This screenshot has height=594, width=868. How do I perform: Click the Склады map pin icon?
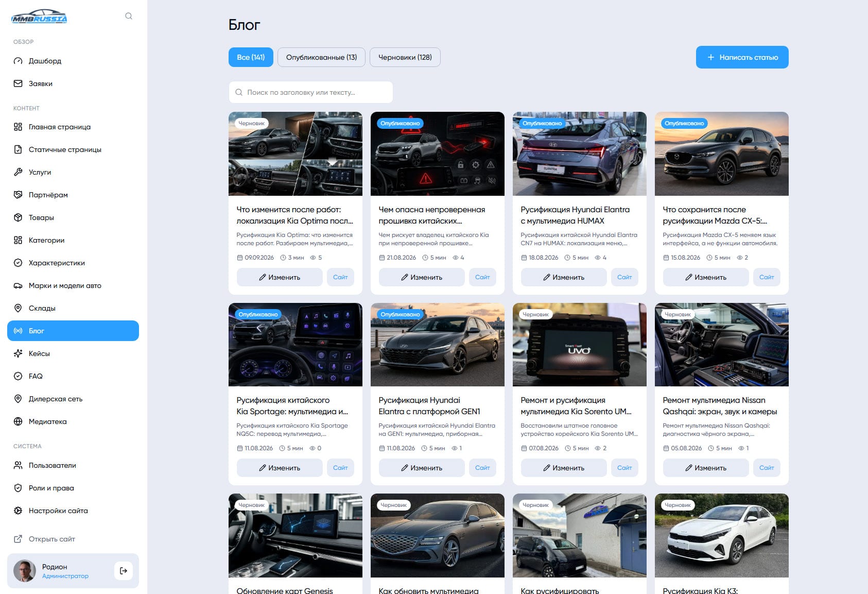[x=18, y=308]
